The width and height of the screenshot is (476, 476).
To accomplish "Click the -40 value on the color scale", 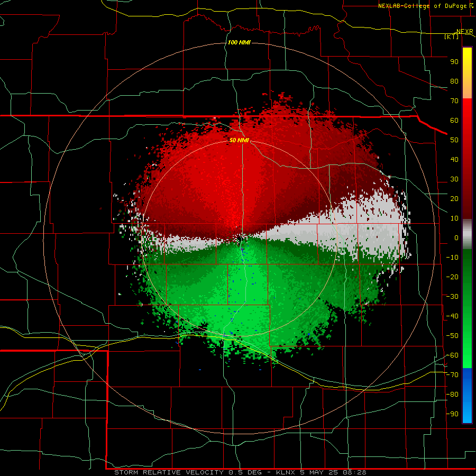I will tap(452, 316).
